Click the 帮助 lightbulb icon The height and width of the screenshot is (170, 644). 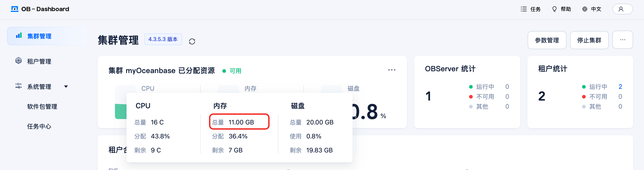[x=554, y=9]
